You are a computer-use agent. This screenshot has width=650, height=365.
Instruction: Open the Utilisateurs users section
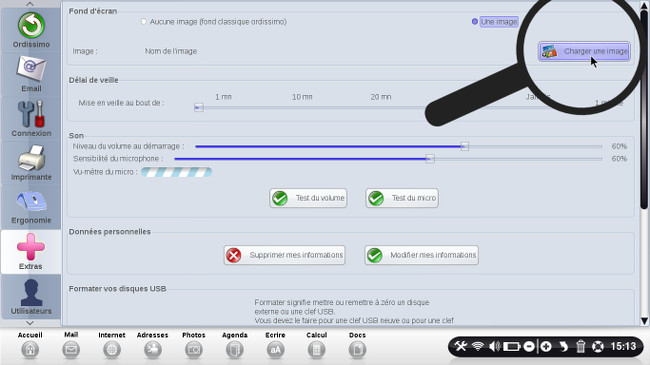pyautogui.click(x=31, y=297)
